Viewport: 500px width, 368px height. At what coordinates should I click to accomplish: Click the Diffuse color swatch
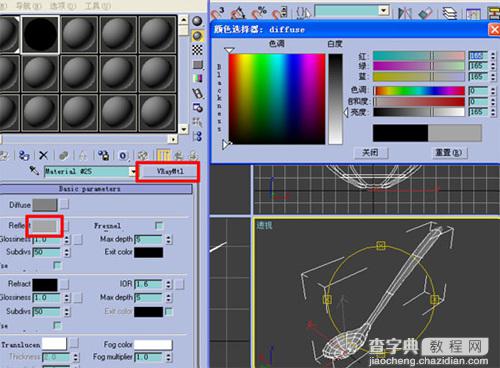pyautogui.click(x=45, y=205)
